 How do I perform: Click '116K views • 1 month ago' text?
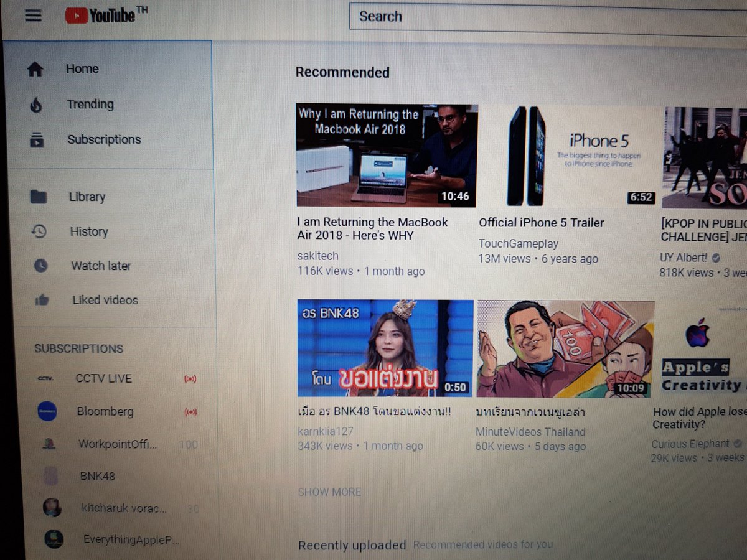(x=361, y=271)
